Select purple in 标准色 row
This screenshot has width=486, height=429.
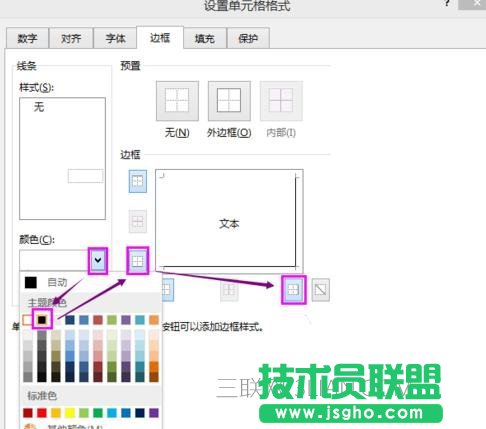pos(154,413)
